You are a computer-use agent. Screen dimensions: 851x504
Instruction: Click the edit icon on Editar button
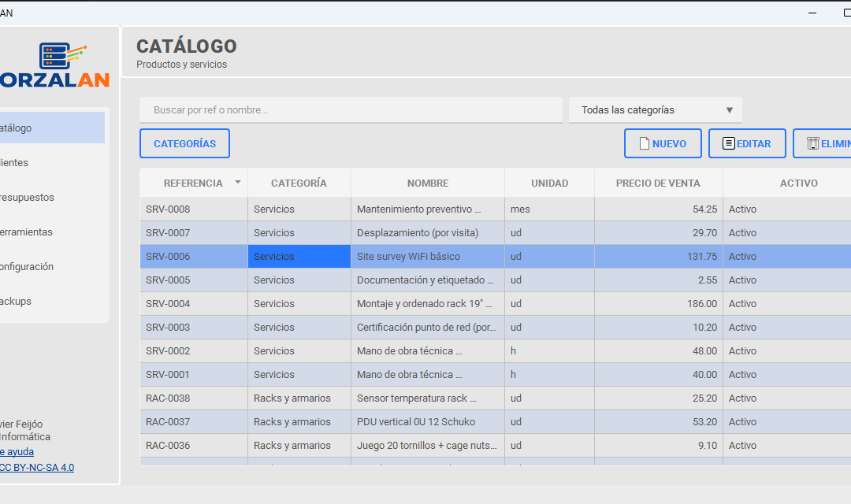click(728, 143)
